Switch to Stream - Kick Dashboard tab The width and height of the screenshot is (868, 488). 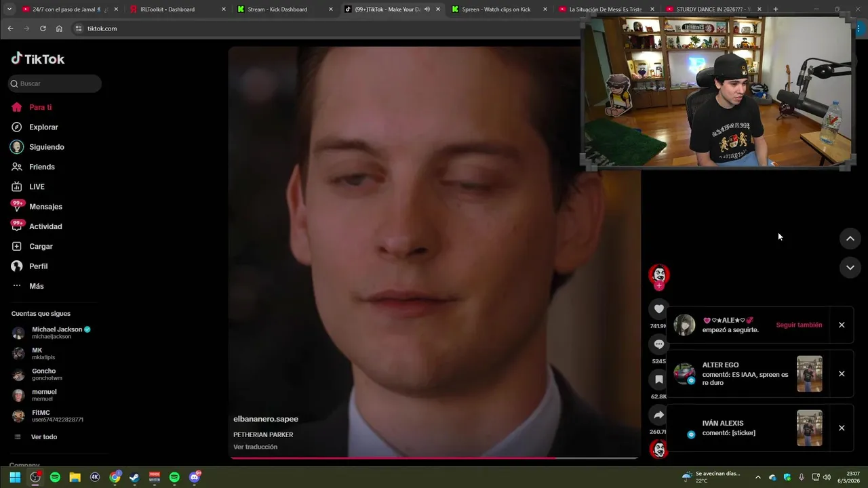coord(283,9)
